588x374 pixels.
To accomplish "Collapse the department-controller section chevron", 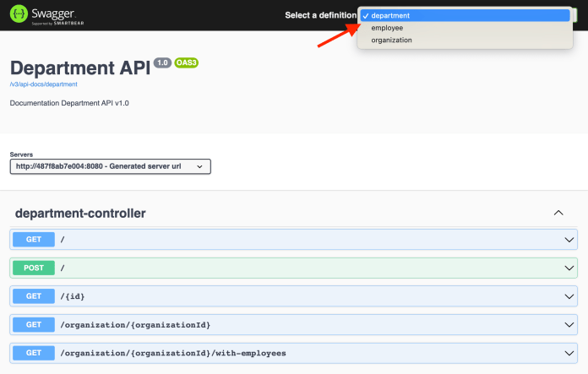I will coord(558,213).
